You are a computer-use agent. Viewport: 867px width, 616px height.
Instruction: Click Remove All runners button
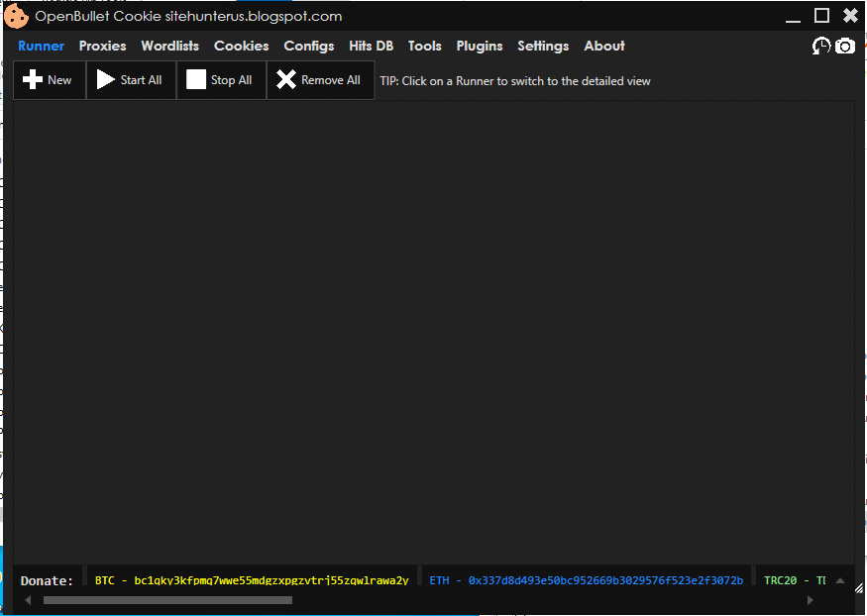321,80
